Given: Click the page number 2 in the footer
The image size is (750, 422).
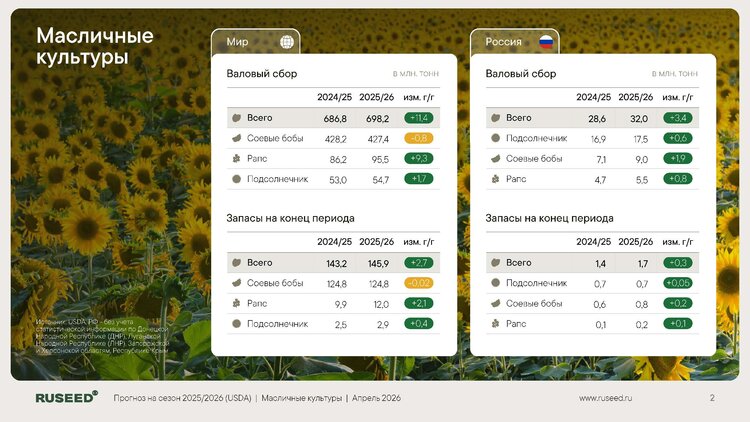Looking at the screenshot, I should tap(712, 398).
